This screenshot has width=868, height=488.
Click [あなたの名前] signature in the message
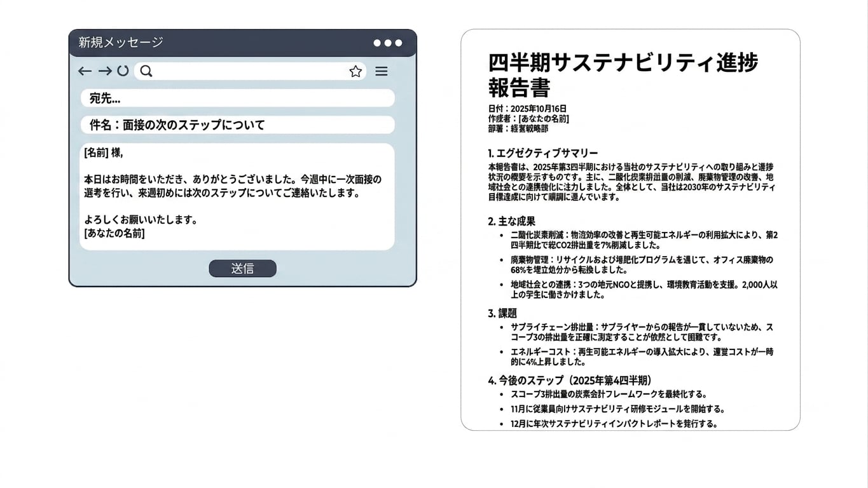click(114, 233)
